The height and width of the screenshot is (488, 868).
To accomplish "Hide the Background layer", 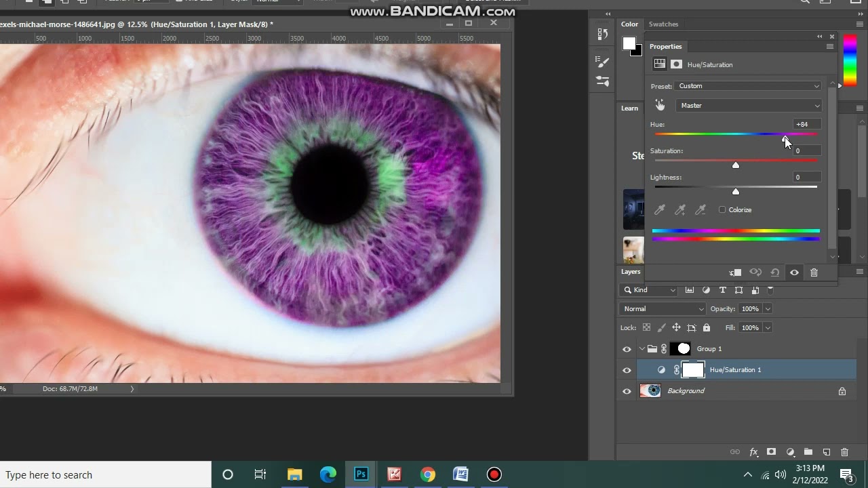I will (x=627, y=391).
